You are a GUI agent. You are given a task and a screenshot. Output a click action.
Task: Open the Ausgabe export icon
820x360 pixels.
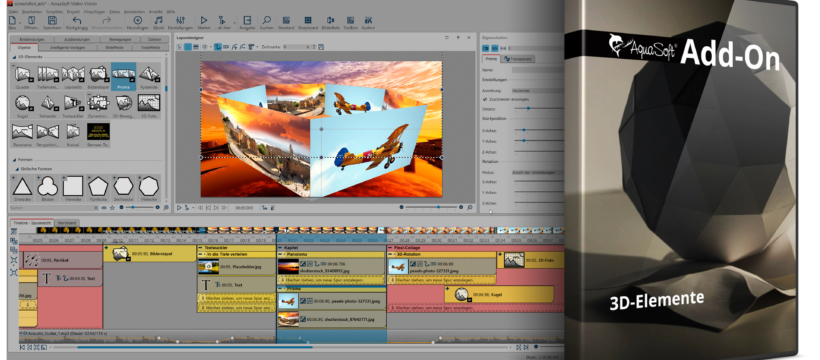[247, 20]
